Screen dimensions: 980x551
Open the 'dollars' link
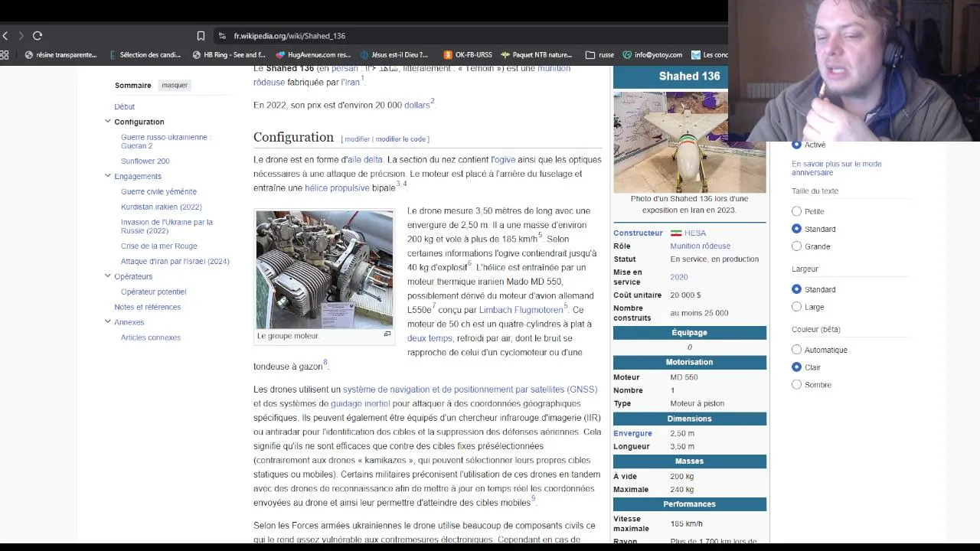pos(417,105)
